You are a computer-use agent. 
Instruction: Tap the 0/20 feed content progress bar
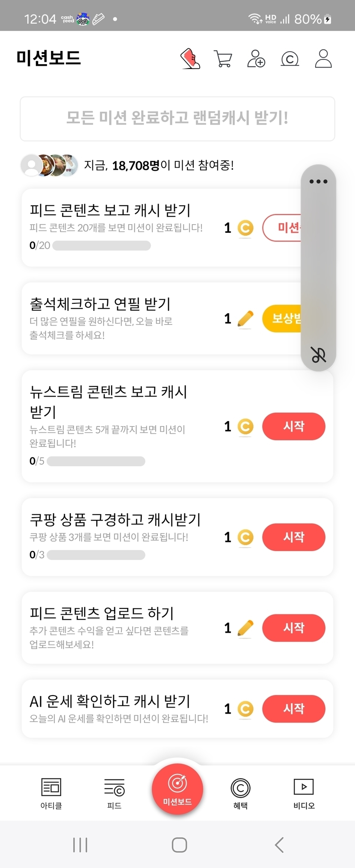point(101,246)
